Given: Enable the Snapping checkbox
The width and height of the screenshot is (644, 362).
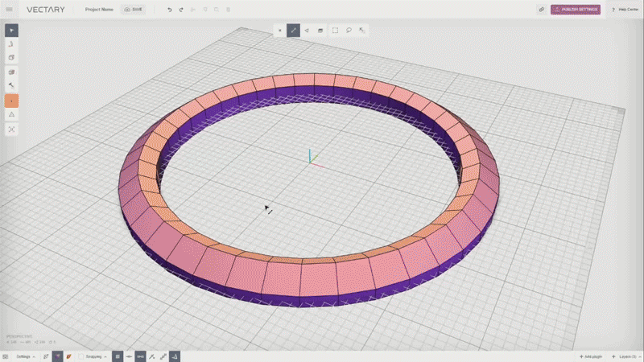Looking at the screenshot, I should [81, 356].
